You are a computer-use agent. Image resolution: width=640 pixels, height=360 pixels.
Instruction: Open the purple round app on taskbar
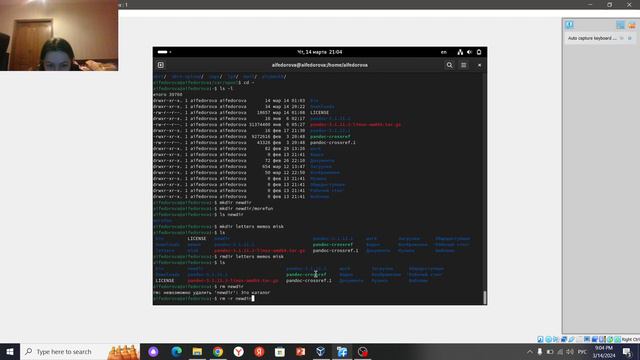[153, 351]
